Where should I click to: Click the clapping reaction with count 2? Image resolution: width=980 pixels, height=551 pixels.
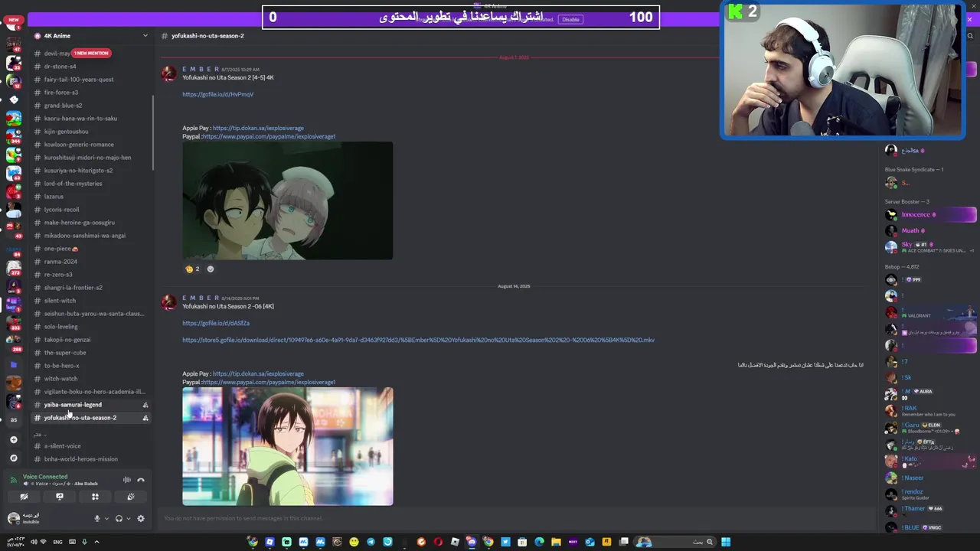[x=192, y=269]
